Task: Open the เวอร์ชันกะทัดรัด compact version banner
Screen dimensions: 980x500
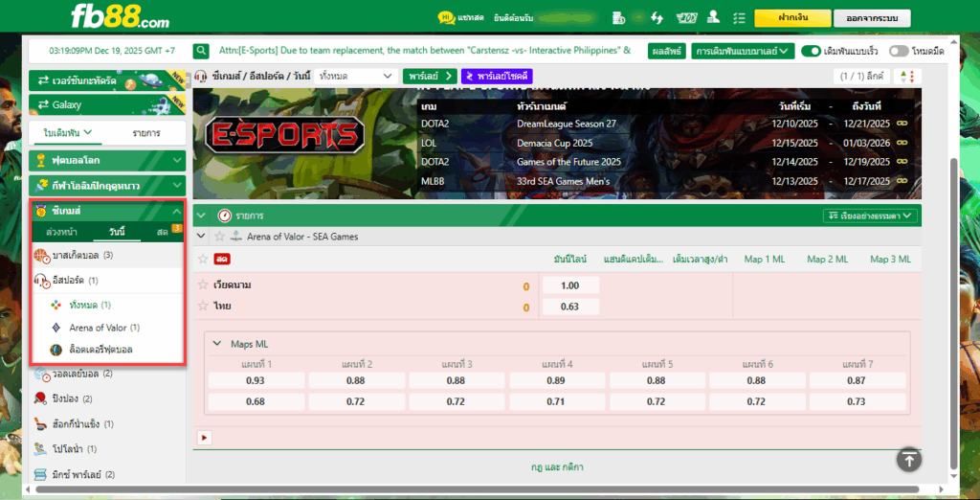Action: click(x=107, y=80)
